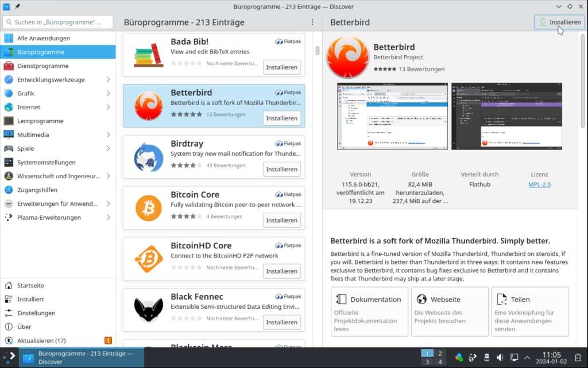
Task: Click the Bada Bib! books icon
Action: coord(149,55)
